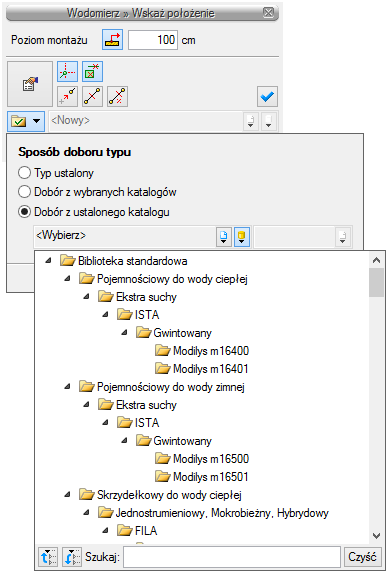Click the collapse tree icon by Szukaj
Viewport: 387px width, 571px height.
click(x=72, y=557)
